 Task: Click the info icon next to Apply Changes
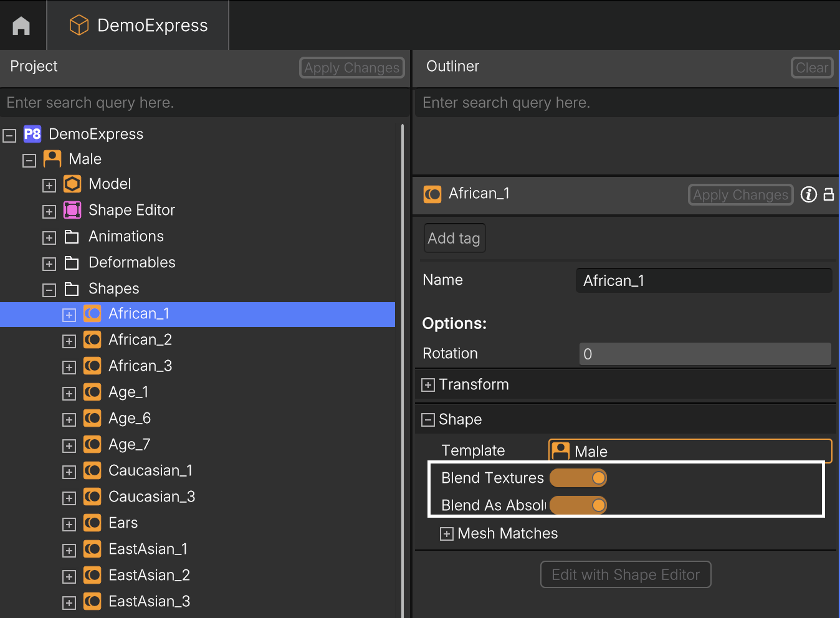(x=808, y=194)
